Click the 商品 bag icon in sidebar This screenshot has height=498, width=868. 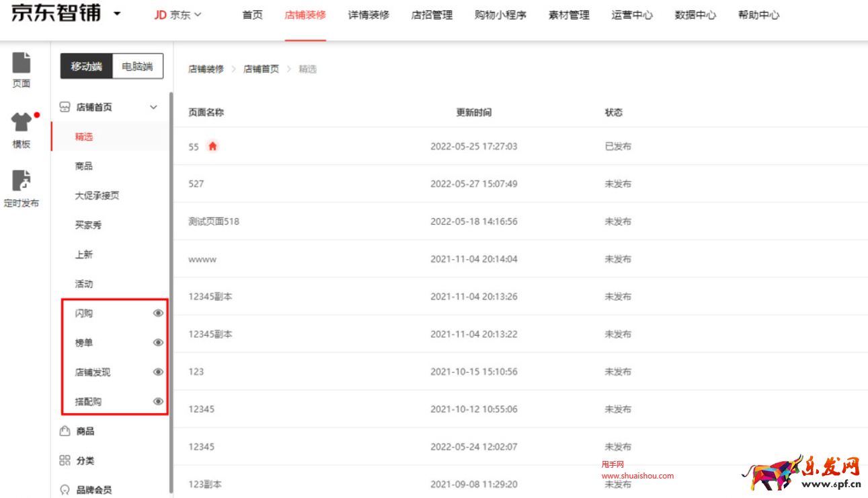click(x=65, y=431)
